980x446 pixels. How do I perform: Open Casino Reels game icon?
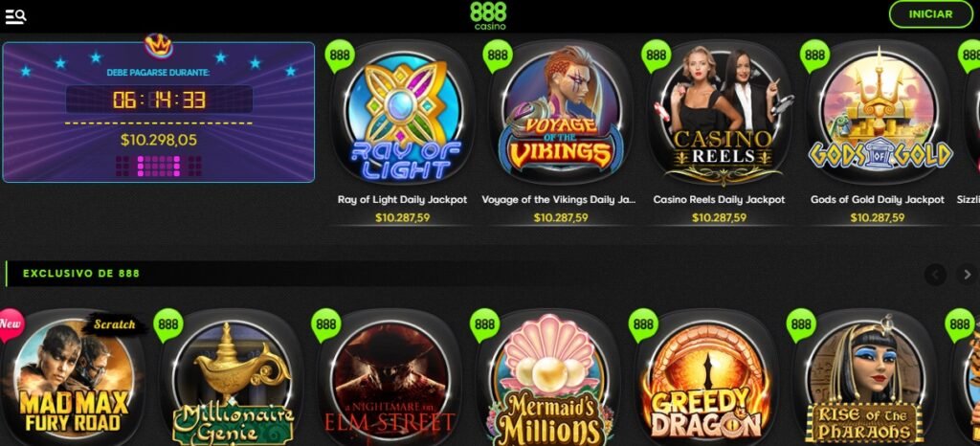point(719,114)
